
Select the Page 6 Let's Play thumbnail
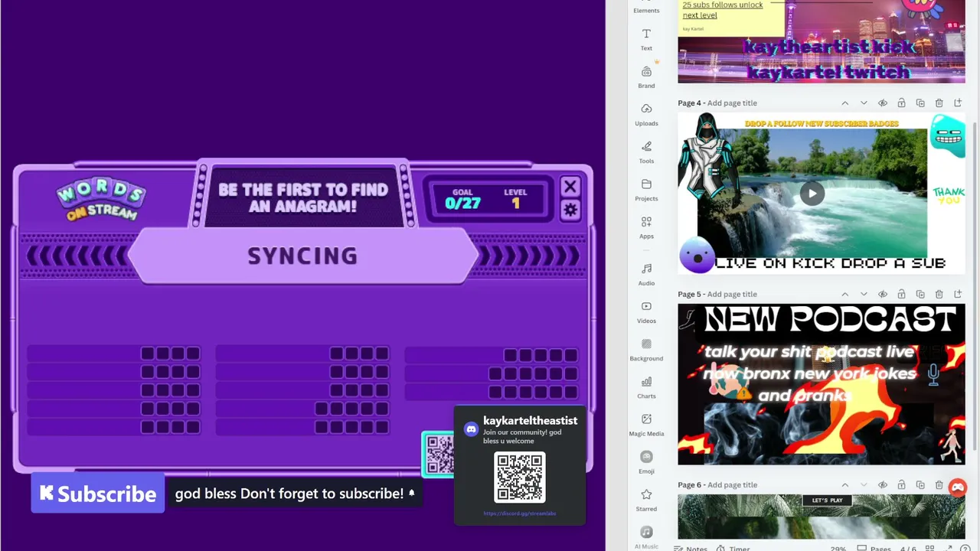click(821, 517)
